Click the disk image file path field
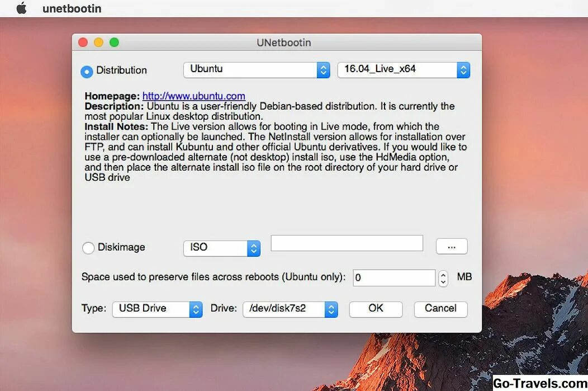 [347, 243]
